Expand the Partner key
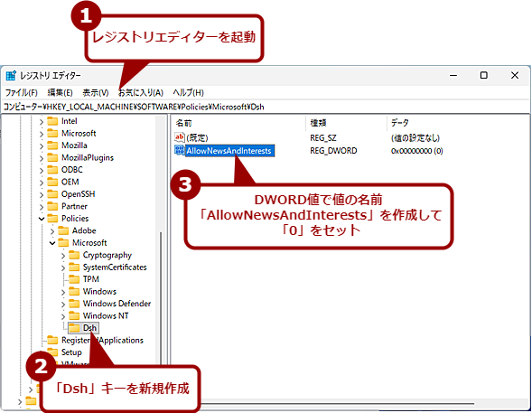532x413 pixels. 42,207
